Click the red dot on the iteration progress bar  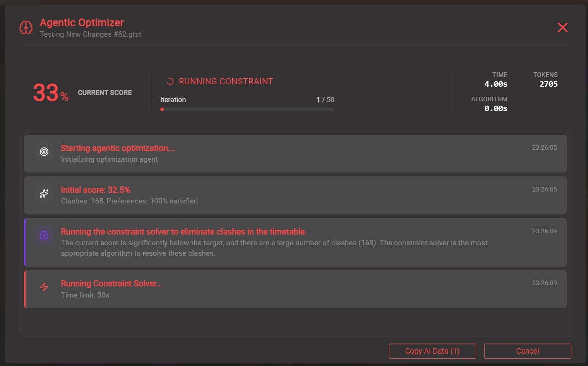click(162, 109)
